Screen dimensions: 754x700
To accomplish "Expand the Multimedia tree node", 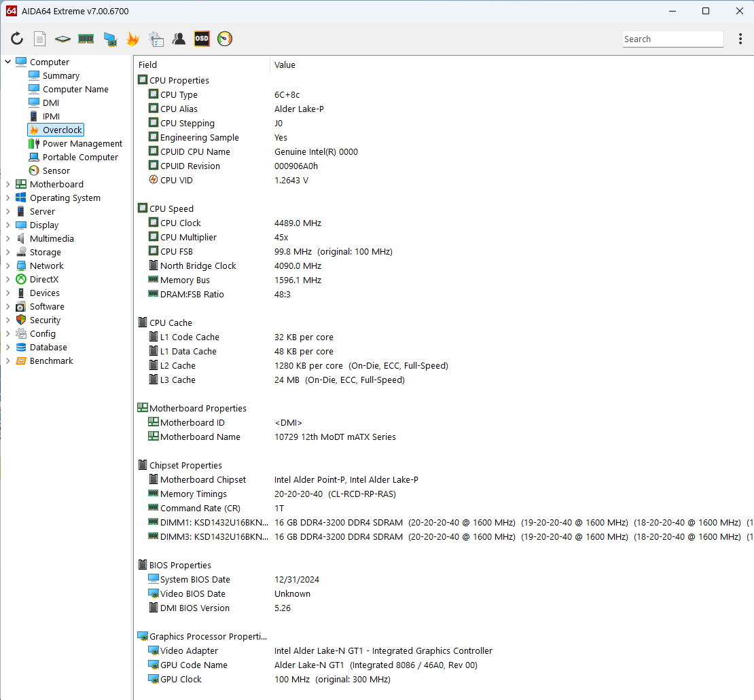I will (x=7, y=238).
